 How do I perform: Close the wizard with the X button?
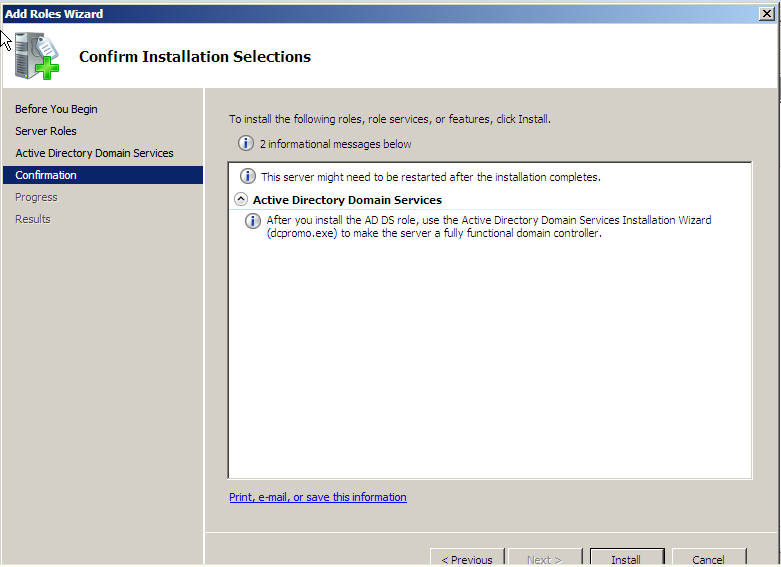point(766,14)
